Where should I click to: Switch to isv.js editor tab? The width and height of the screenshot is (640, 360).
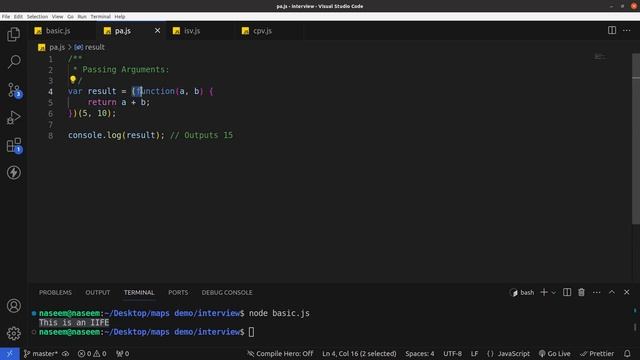point(200,31)
